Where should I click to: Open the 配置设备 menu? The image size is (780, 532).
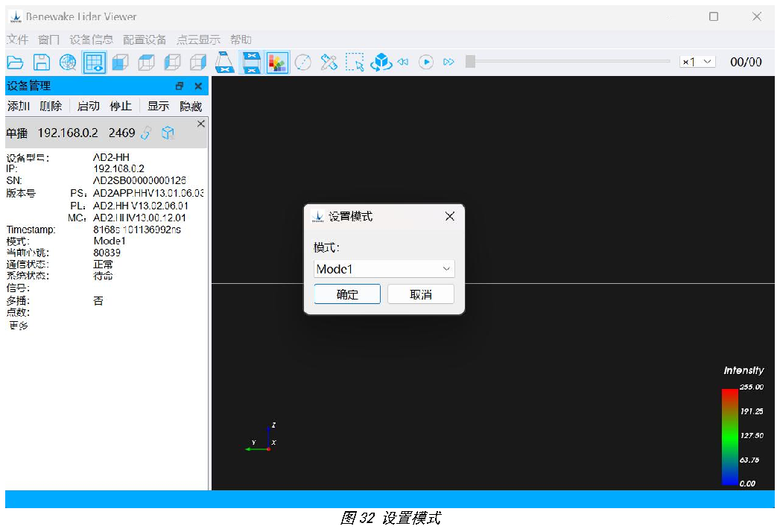coord(145,39)
